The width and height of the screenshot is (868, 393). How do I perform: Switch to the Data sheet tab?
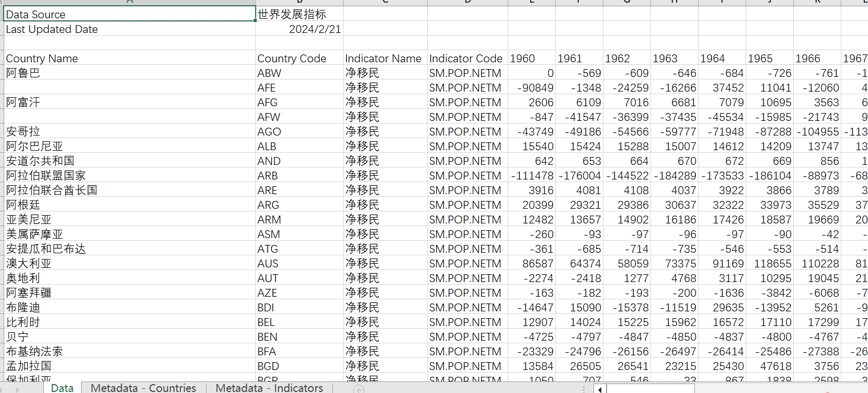[62, 388]
